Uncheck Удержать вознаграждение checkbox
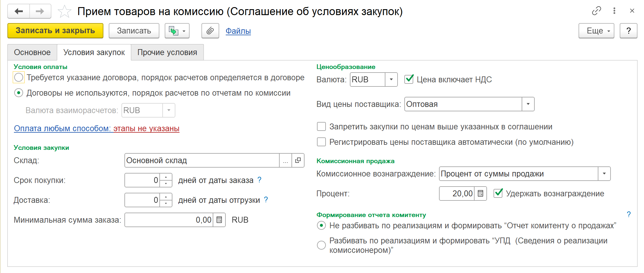The height and width of the screenshot is (273, 644). [498, 194]
